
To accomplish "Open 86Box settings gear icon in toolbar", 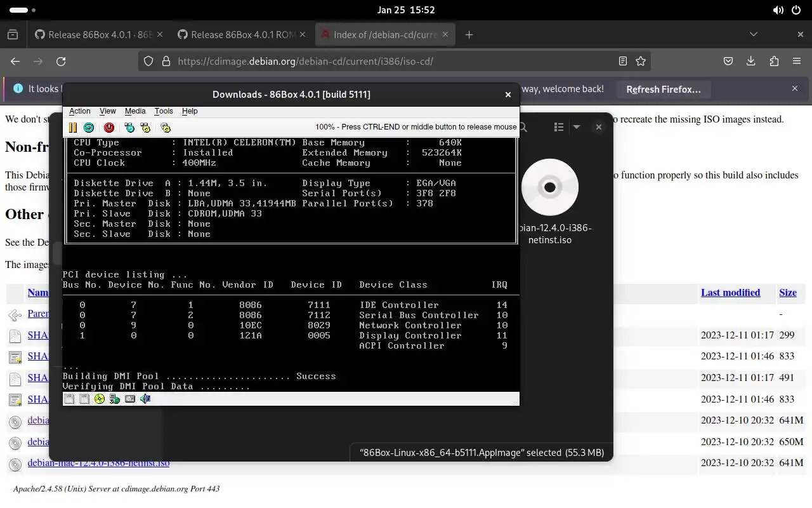I will click(x=166, y=128).
